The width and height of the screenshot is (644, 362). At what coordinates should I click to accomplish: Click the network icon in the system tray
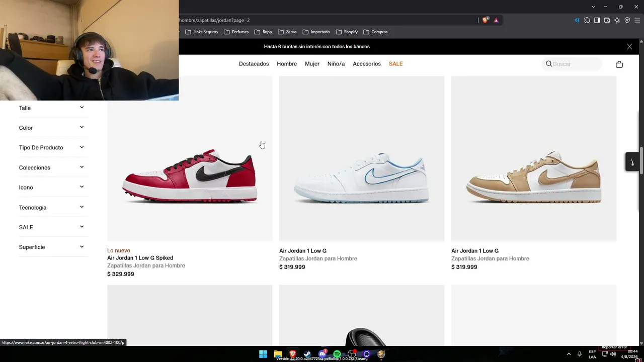point(605,354)
